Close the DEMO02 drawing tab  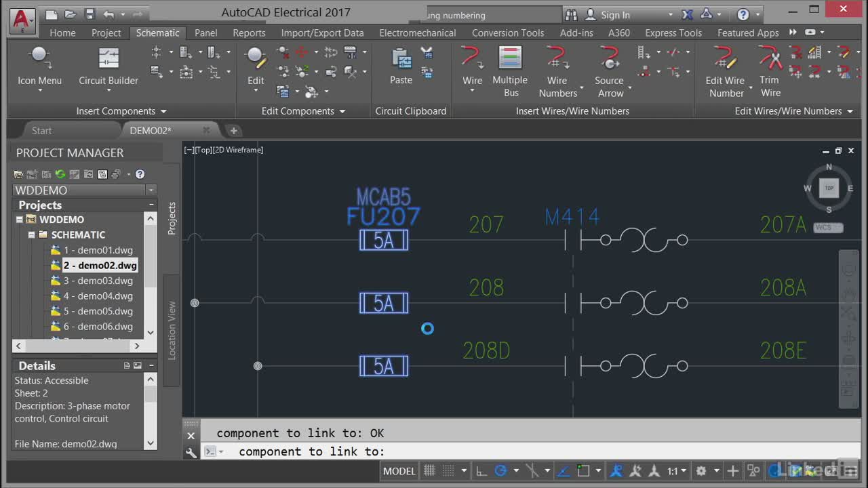tap(206, 130)
